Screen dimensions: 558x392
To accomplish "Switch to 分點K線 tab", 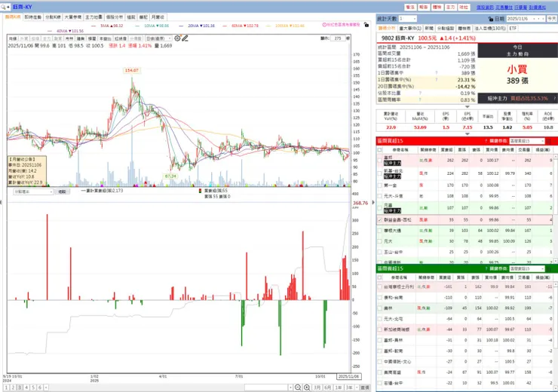I will tap(53, 17).
